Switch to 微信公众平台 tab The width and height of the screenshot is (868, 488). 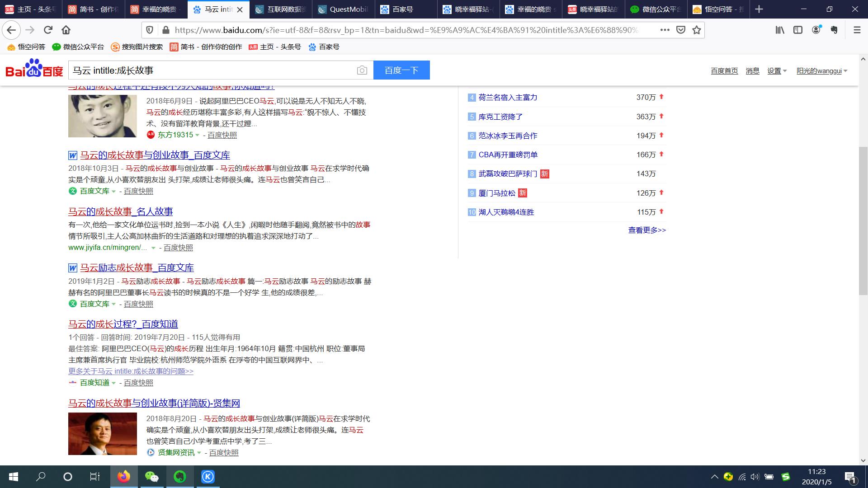tap(656, 9)
